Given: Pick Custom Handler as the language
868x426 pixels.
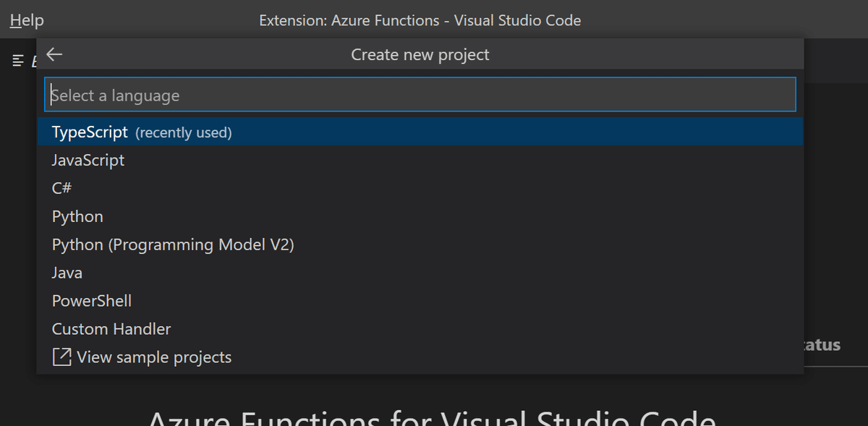Looking at the screenshot, I should 111,328.
